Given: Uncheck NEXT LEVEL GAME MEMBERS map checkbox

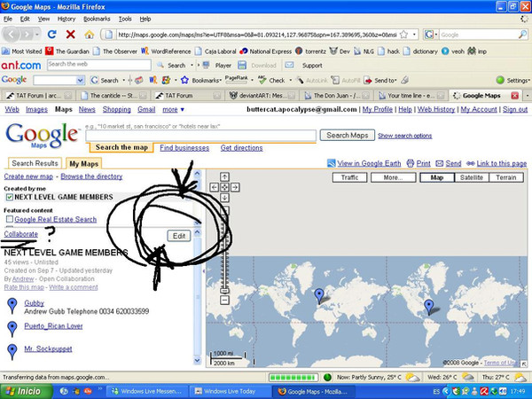Looking at the screenshot, I should (x=10, y=197).
